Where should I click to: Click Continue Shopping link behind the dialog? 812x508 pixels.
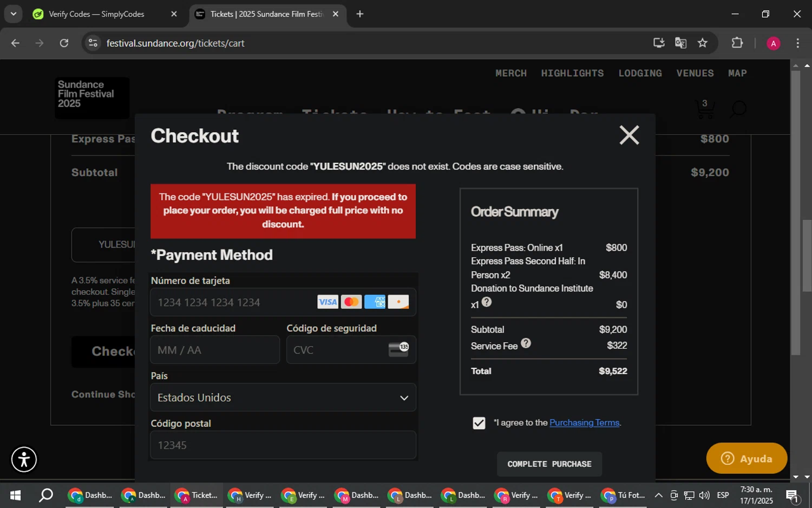click(103, 394)
